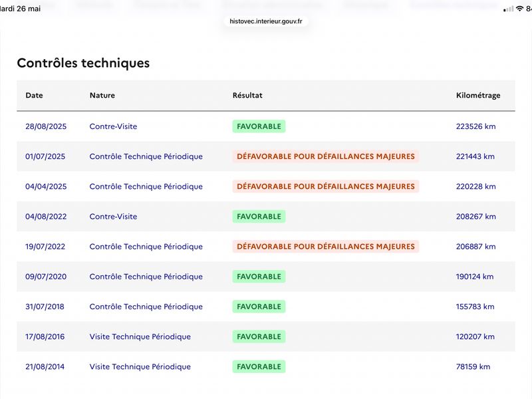Select the 31/07/2018 date cell

pos(45,307)
